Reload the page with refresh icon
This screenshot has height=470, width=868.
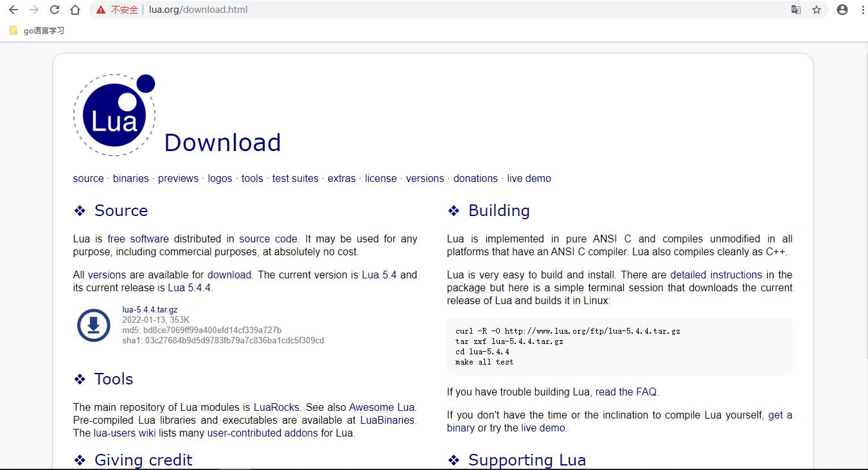55,10
